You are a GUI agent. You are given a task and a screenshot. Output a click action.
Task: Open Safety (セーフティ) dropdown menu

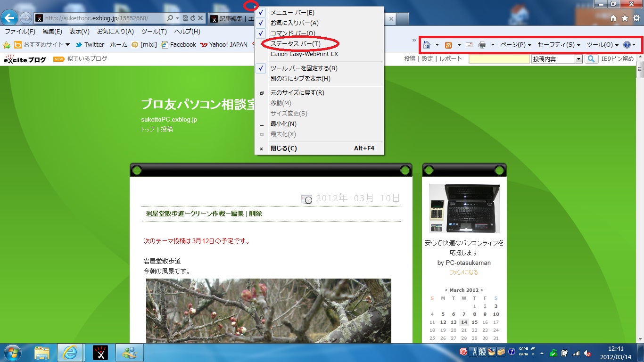click(559, 45)
